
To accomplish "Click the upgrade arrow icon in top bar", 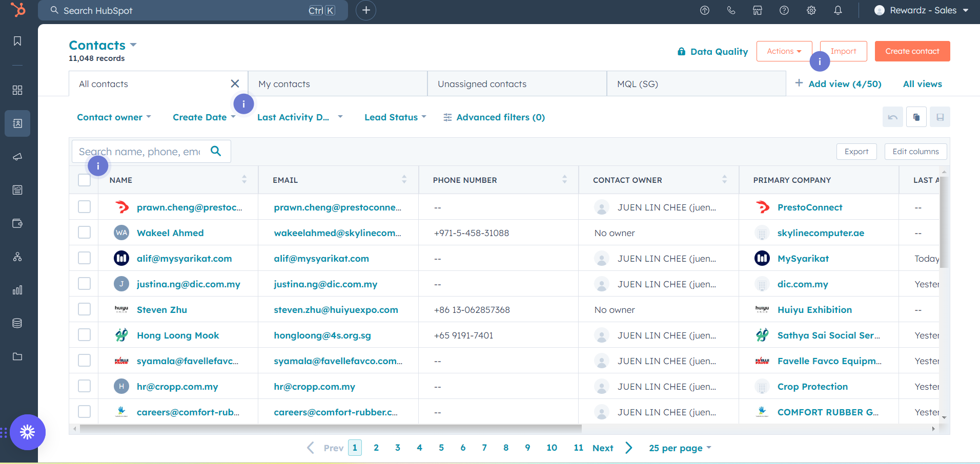I will pos(705,10).
